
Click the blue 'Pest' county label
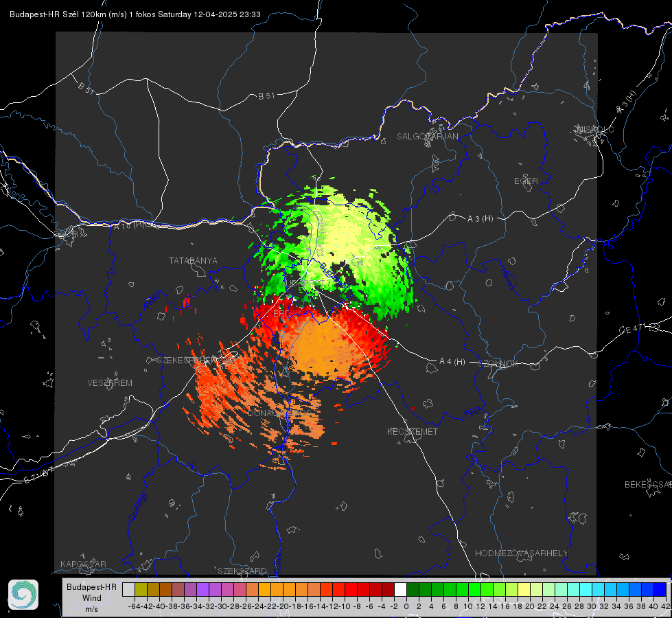pyautogui.click(x=473, y=413)
